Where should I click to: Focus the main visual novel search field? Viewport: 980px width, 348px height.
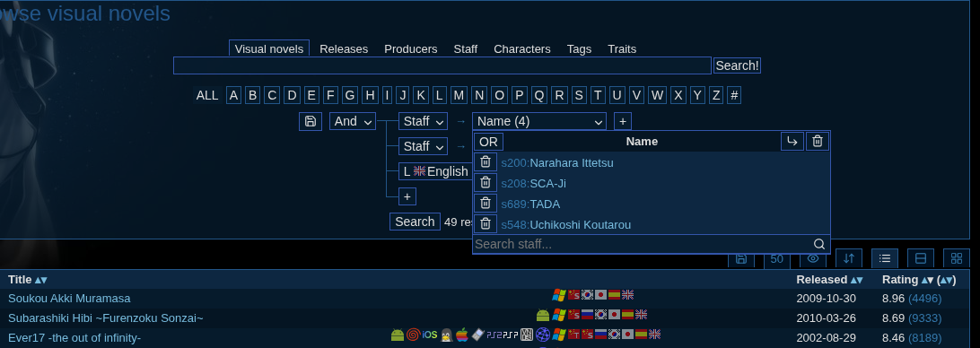pyautogui.click(x=442, y=65)
